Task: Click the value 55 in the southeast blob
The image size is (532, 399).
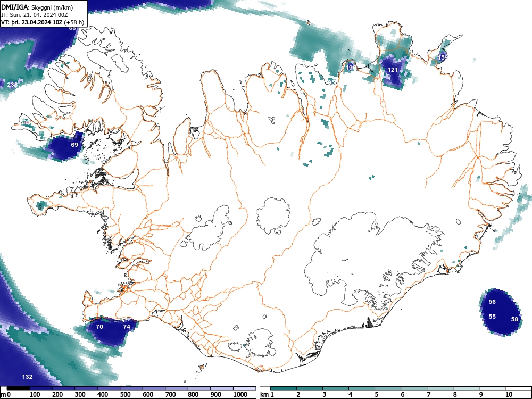Action: tap(492, 317)
